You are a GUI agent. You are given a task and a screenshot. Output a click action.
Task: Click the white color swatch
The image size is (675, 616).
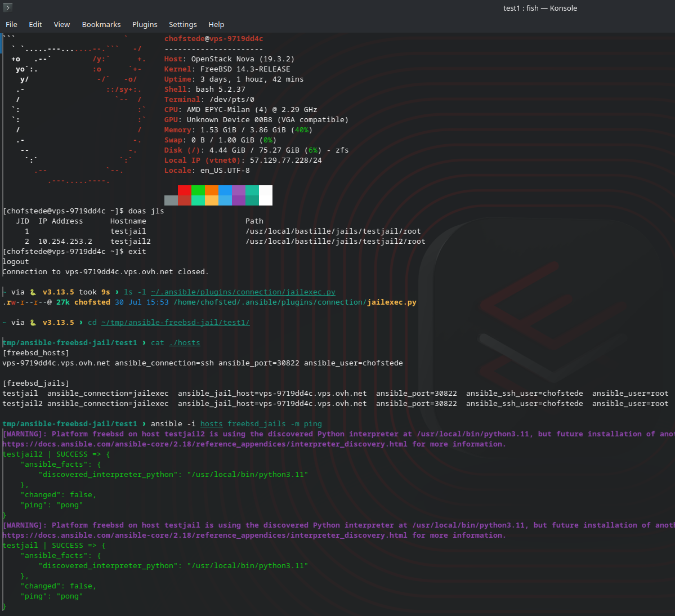click(266, 195)
